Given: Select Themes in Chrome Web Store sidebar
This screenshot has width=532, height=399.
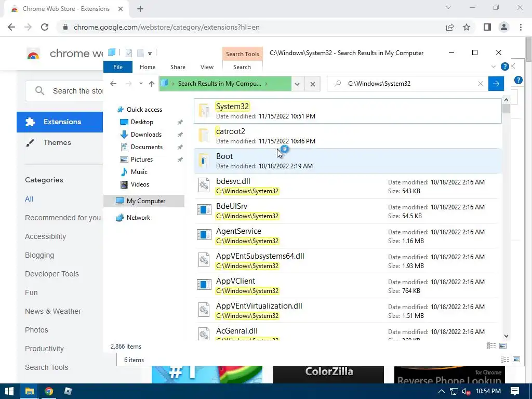Looking at the screenshot, I should click(57, 142).
